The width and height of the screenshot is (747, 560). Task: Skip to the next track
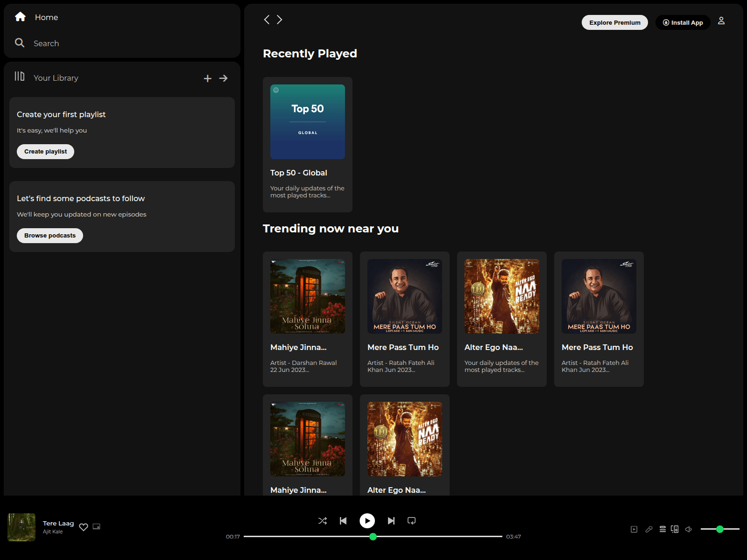tap(391, 521)
